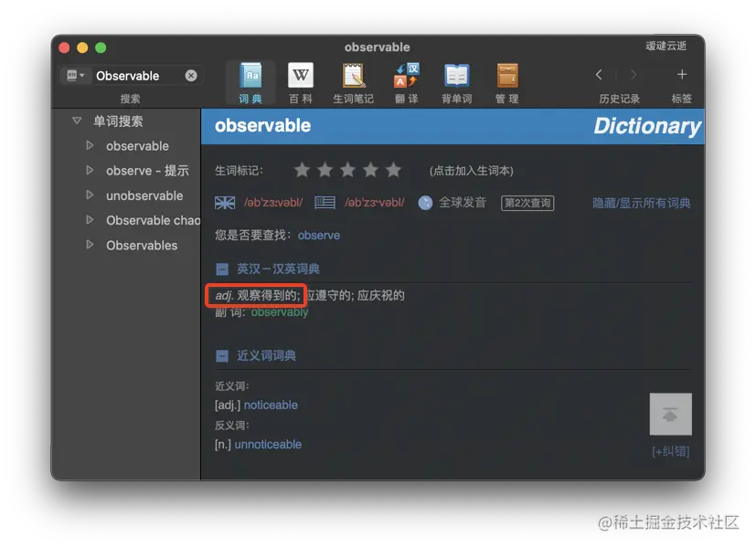Click the observable headword in blue header
Image resolution: width=756 pixels, height=548 pixels.
click(262, 126)
